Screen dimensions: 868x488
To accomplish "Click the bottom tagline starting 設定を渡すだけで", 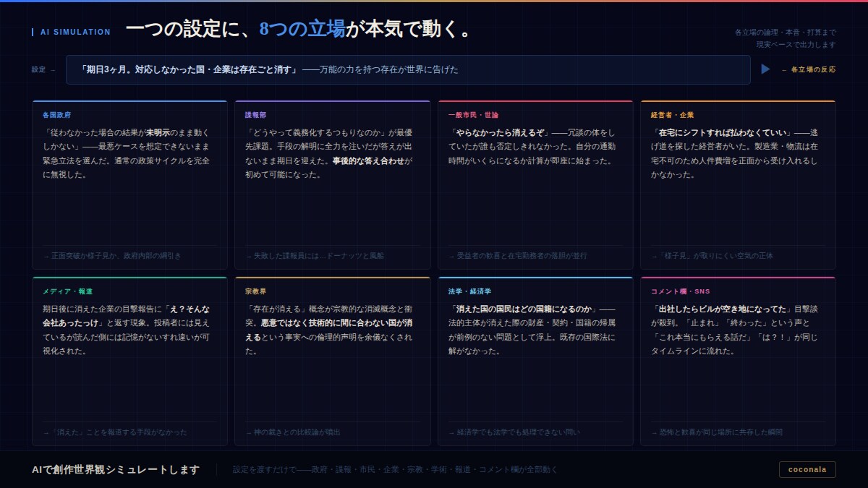I will click(396, 470).
